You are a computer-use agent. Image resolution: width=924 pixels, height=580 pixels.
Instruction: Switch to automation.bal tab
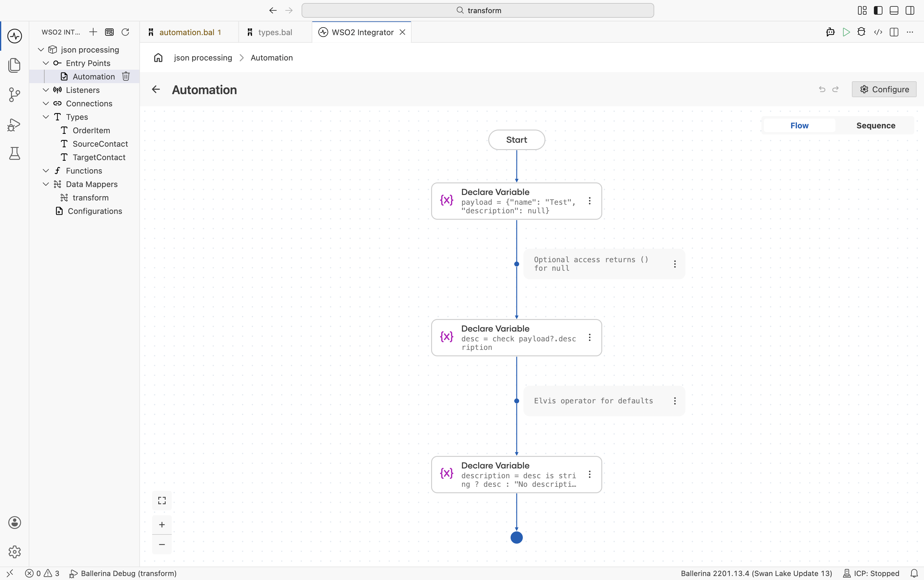(189, 32)
